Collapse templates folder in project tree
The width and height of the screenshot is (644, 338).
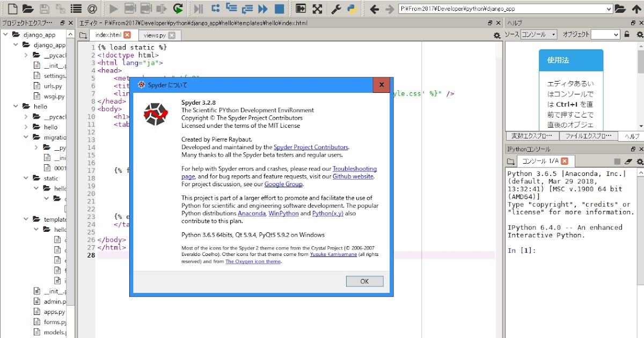26,219
